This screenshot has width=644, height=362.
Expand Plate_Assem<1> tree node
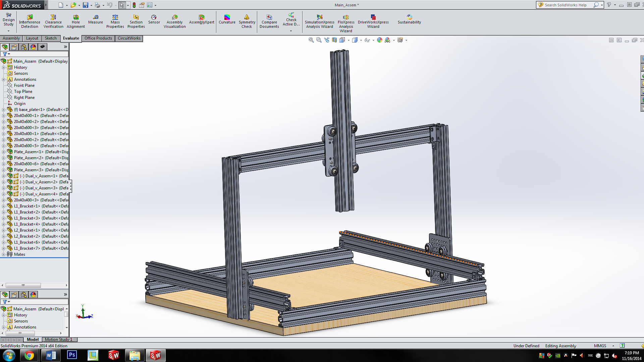point(3,152)
